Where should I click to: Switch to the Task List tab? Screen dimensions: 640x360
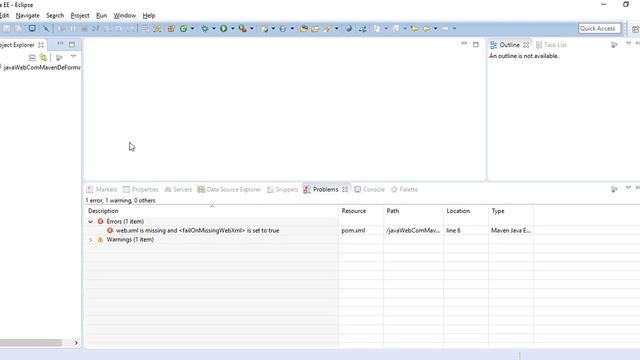(551, 45)
